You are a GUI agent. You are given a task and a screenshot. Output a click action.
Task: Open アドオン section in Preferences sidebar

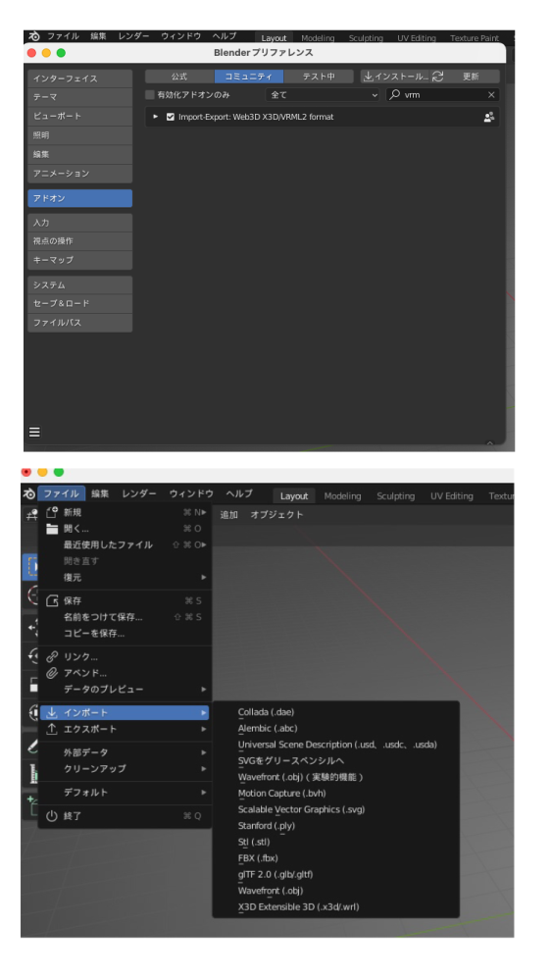(80, 198)
